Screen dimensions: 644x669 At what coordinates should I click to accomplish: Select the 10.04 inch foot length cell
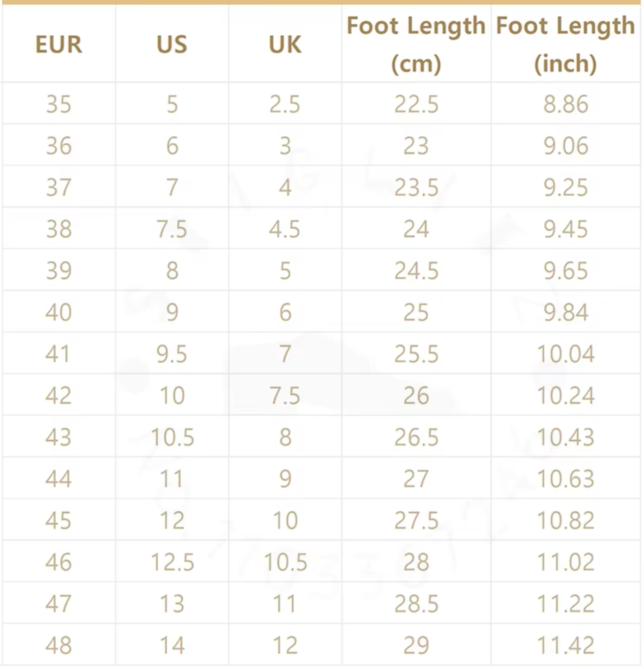click(566, 354)
